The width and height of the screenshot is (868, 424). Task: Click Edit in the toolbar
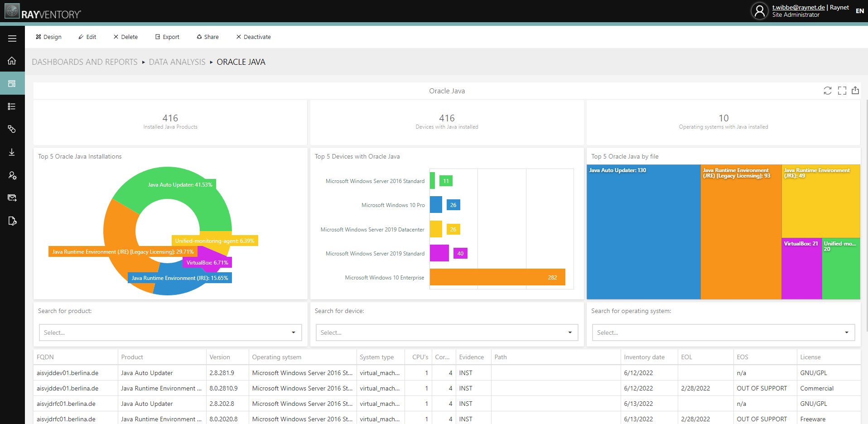[x=87, y=37]
